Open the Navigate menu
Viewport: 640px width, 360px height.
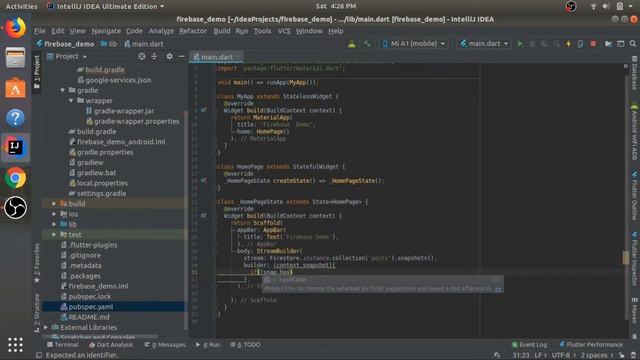pos(106,31)
